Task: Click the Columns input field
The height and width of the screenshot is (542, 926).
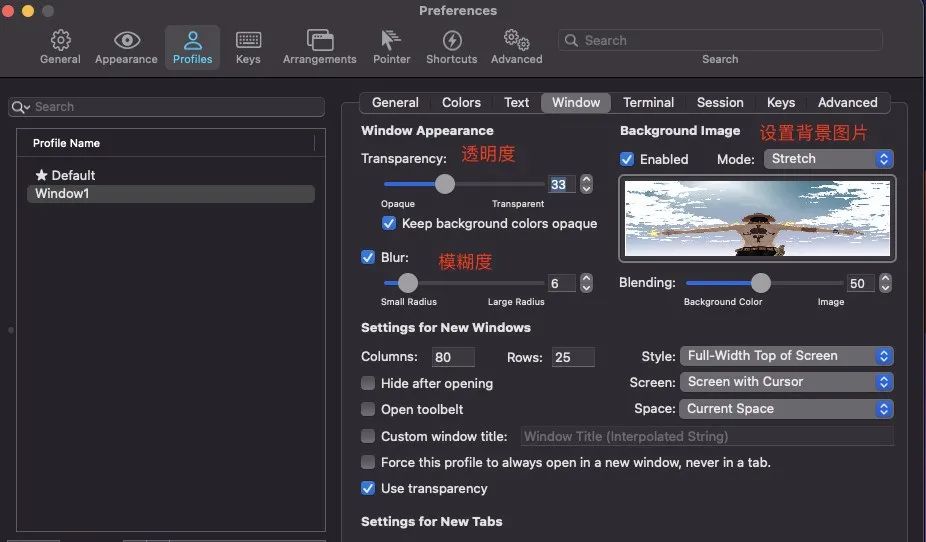Action: pyautogui.click(x=453, y=357)
